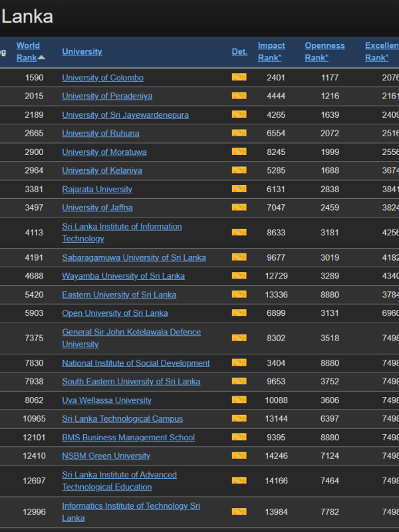This screenshot has height=532, width=399.
Task: Click details icon for Rajarata University
Action: (x=239, y=189)
